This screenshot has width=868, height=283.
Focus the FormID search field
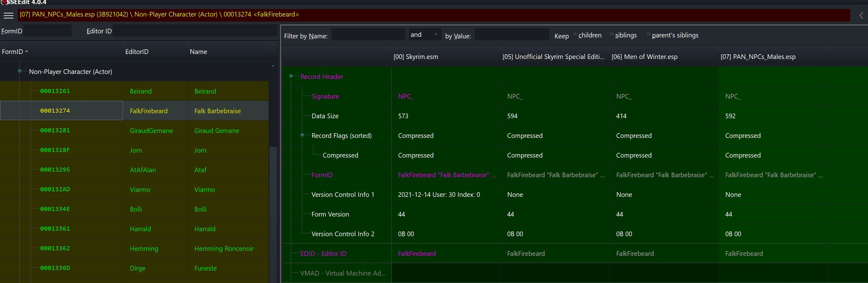tap(47, 31)
